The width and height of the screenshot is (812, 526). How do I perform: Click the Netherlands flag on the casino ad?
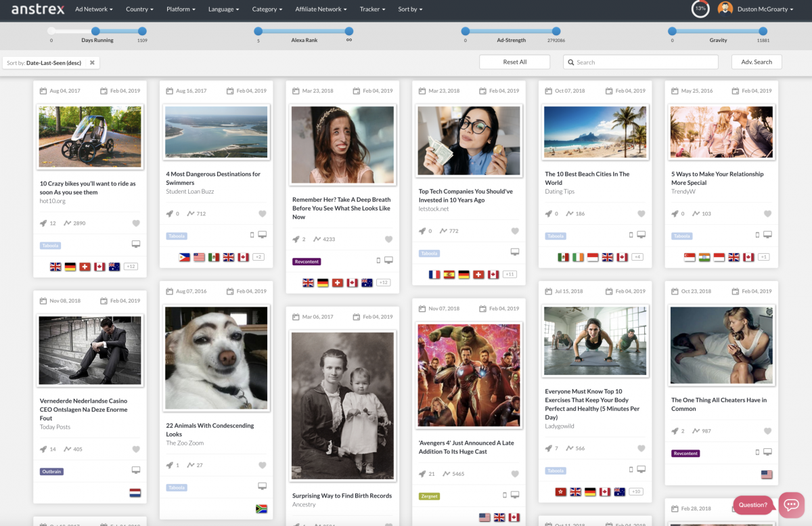point(135,493)
